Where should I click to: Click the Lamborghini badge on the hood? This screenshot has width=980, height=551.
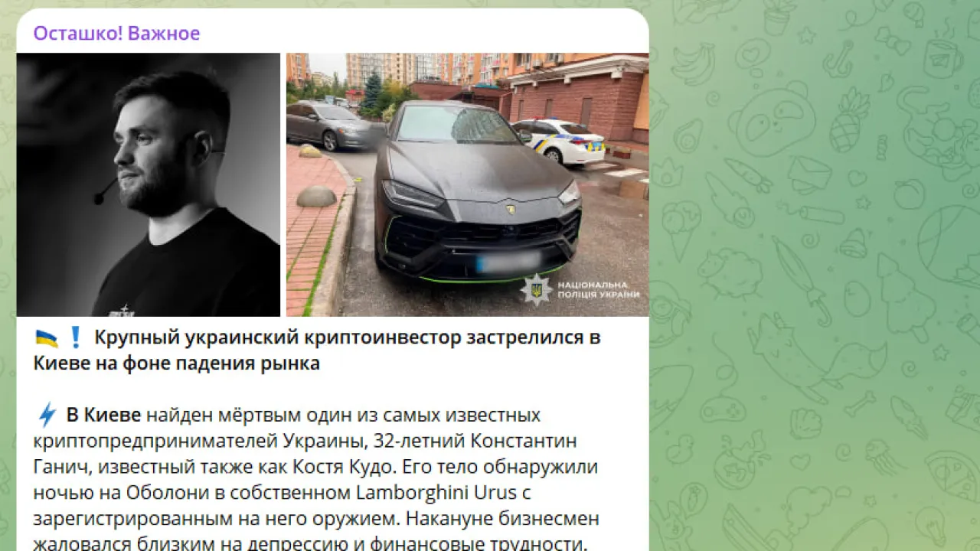coord(510,210)
